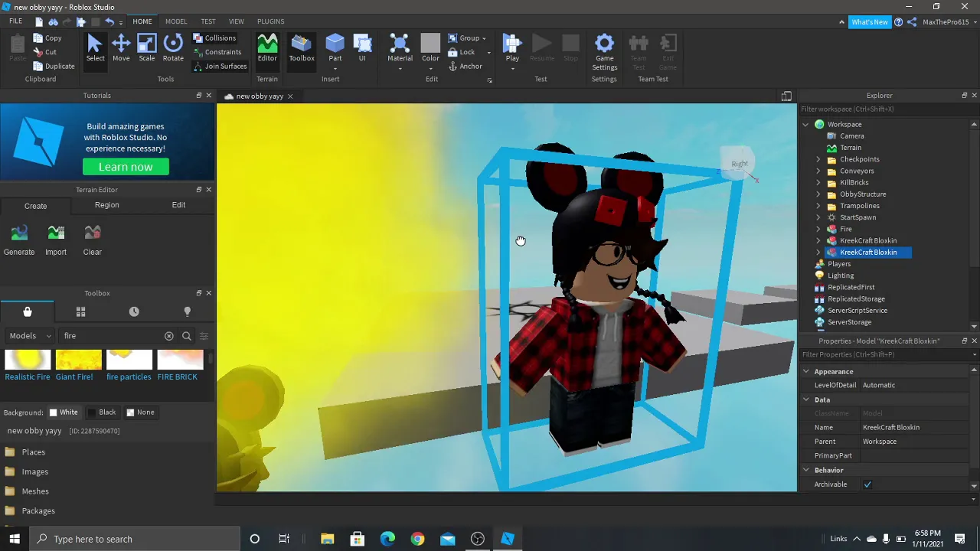
Task: Copy the selection
Action: tap(47, 37)
